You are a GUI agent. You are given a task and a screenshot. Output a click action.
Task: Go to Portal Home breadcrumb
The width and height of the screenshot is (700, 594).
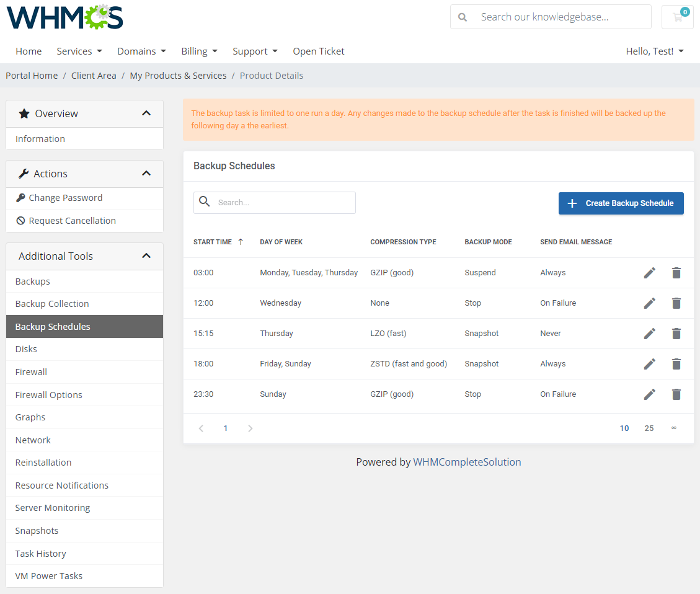click(32, 76)
